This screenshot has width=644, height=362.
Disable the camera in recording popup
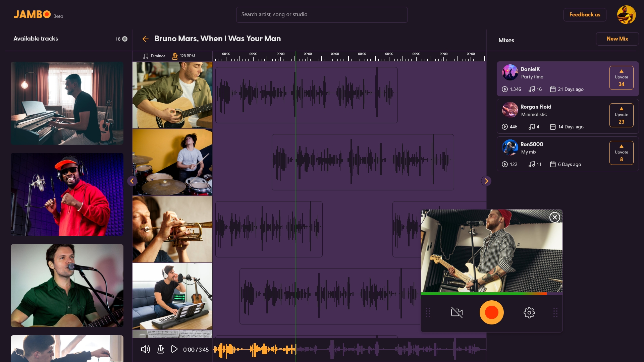pos(457,312)
